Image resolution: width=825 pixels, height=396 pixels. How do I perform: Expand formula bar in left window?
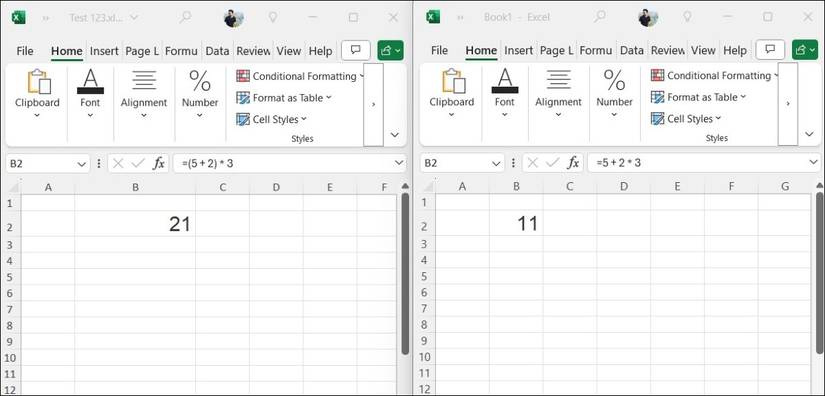[399, 164]
